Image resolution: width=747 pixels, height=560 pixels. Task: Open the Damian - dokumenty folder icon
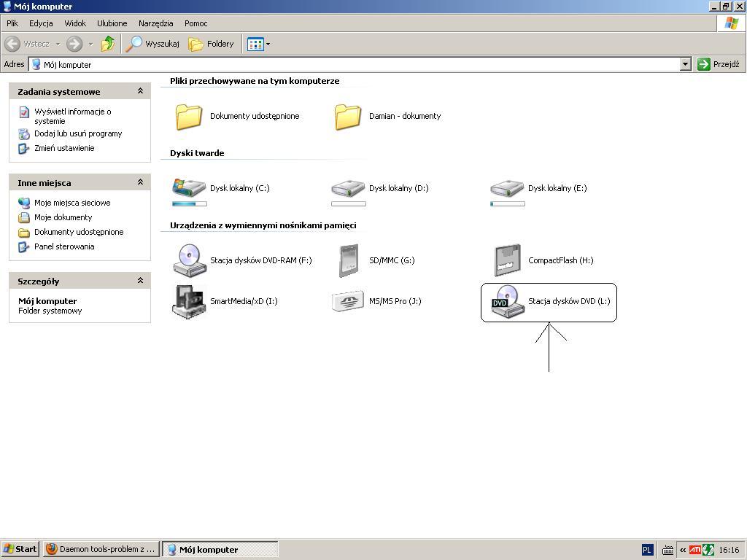click(x=348, y=116)
